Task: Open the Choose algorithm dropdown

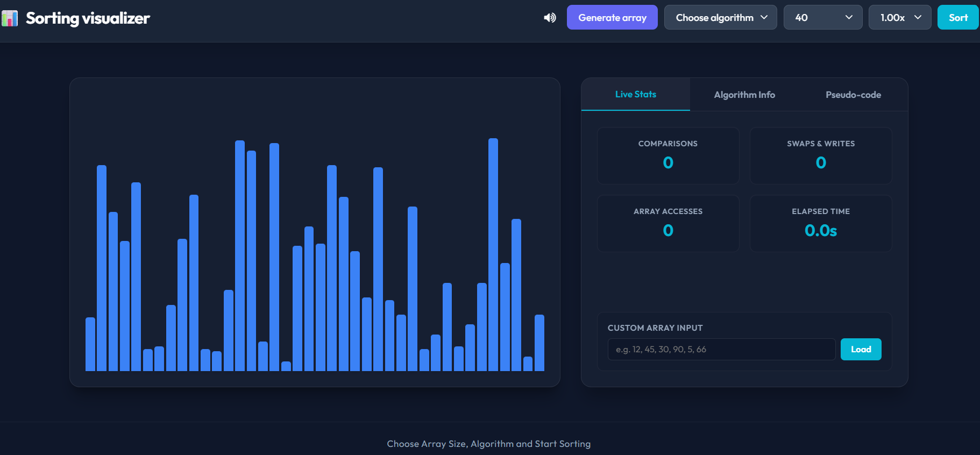Action: [x=721, y=17]
